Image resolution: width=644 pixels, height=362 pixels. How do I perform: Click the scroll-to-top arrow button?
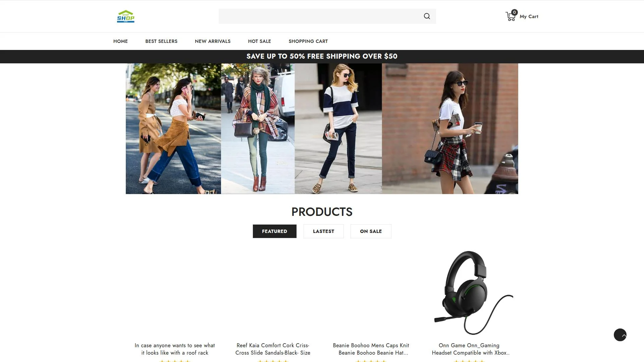point(620,335)
